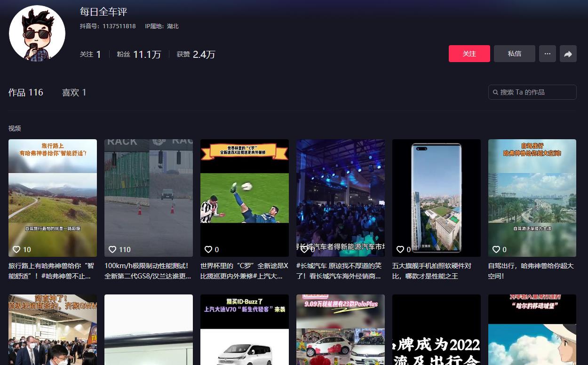Open 五大旗舰手机拍照 phone video thumbnail

coord(437,198)
